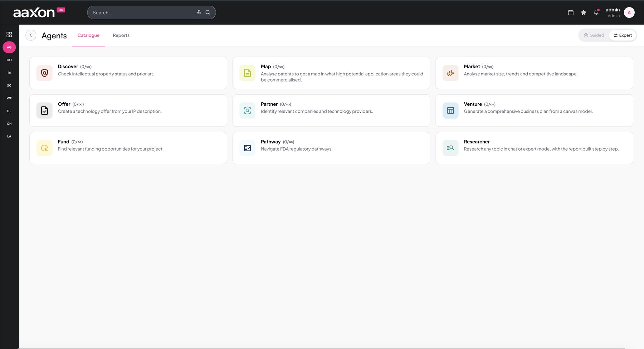Click the microphone voice search icon
The image size is (644, 349).
(x=199, y=13)
